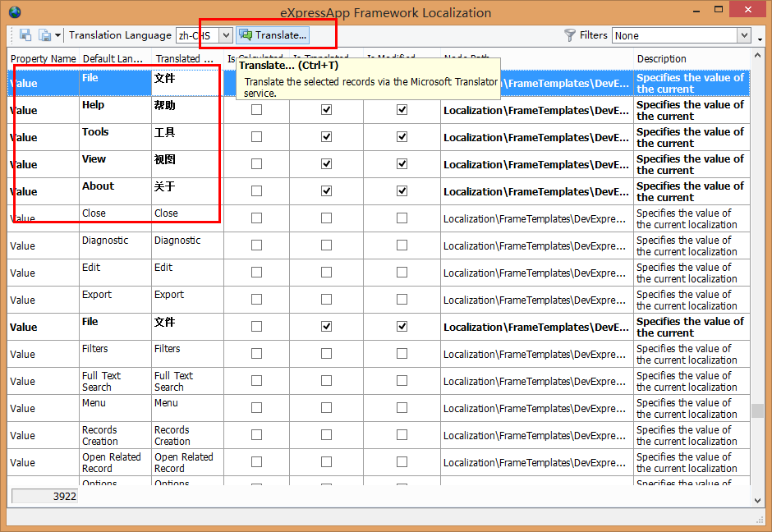Select the "View" default language cell
Viewport: 772px width, 532px height.
click(x=115, y=164)
